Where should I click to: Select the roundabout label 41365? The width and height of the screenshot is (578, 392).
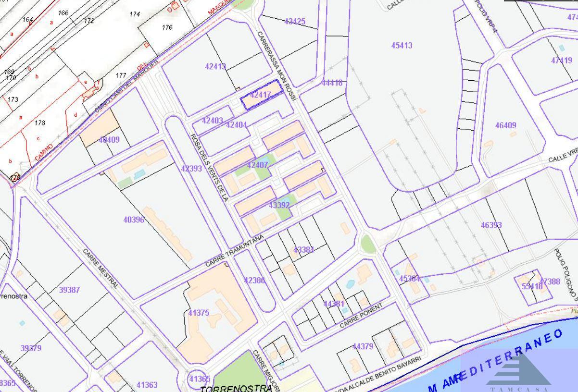click(200, 379)
